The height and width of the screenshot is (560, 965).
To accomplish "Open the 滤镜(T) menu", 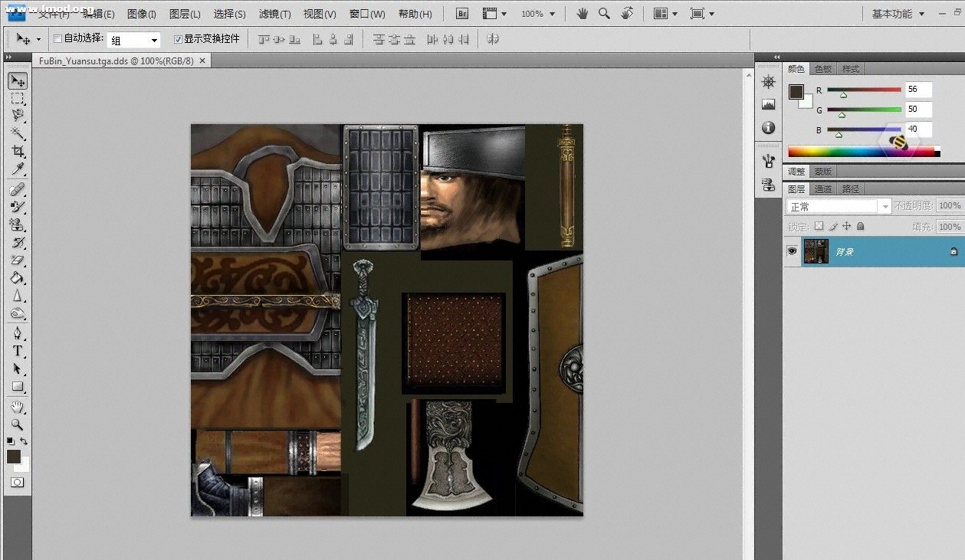I will [x=274, y=14].
